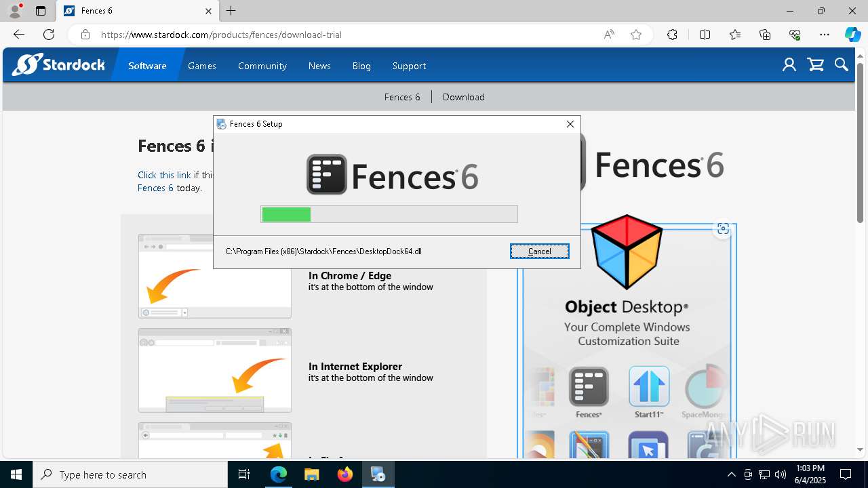
Task: Open volume control in system tray
Action: [x=781, y=474]
